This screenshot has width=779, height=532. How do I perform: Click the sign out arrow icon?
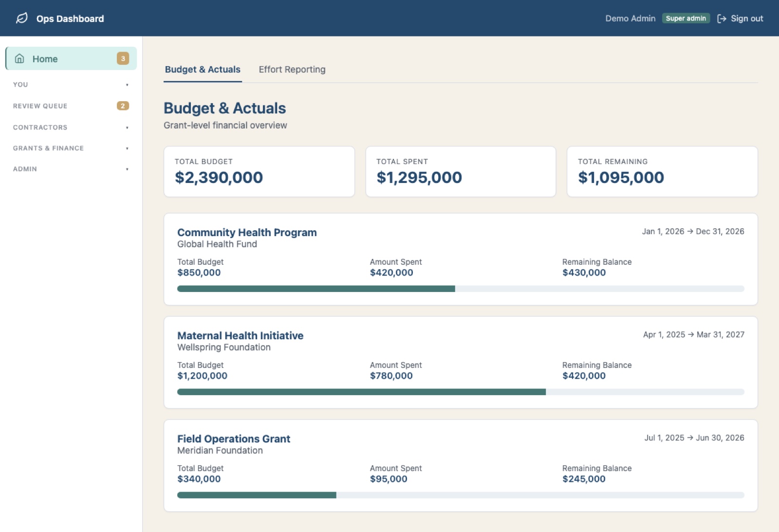click(722, 18)
